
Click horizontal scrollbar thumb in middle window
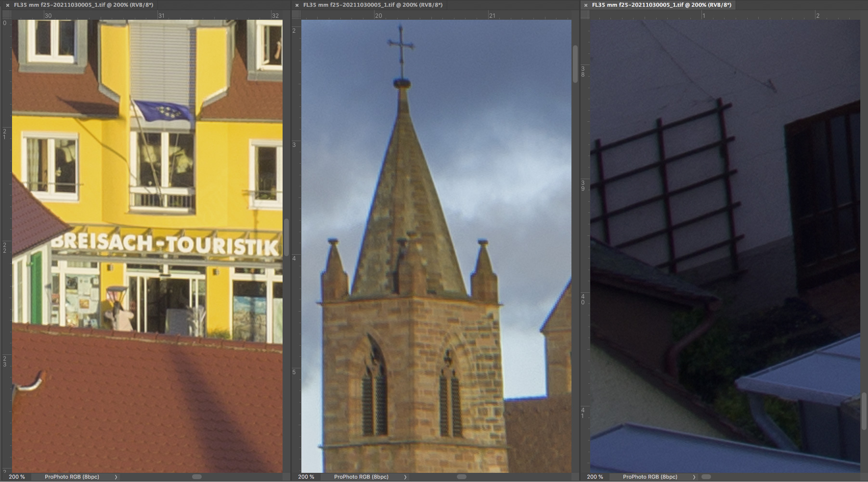point(462,477)
